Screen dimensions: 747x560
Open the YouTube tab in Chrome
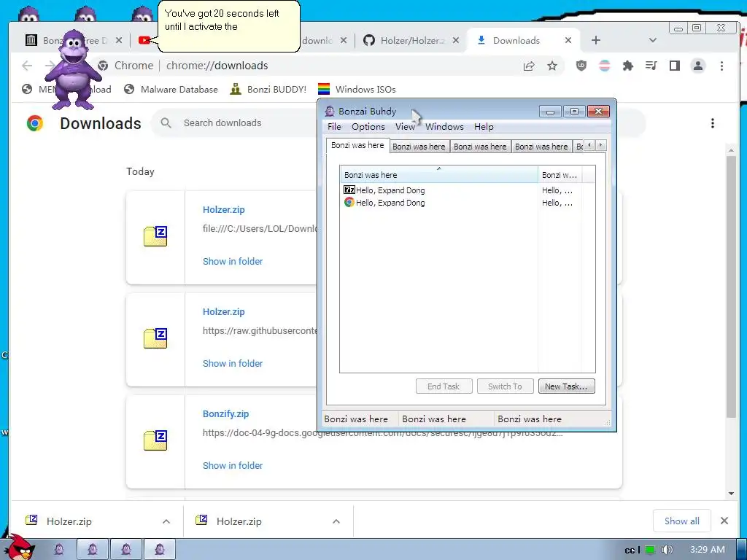coord(144,41)
